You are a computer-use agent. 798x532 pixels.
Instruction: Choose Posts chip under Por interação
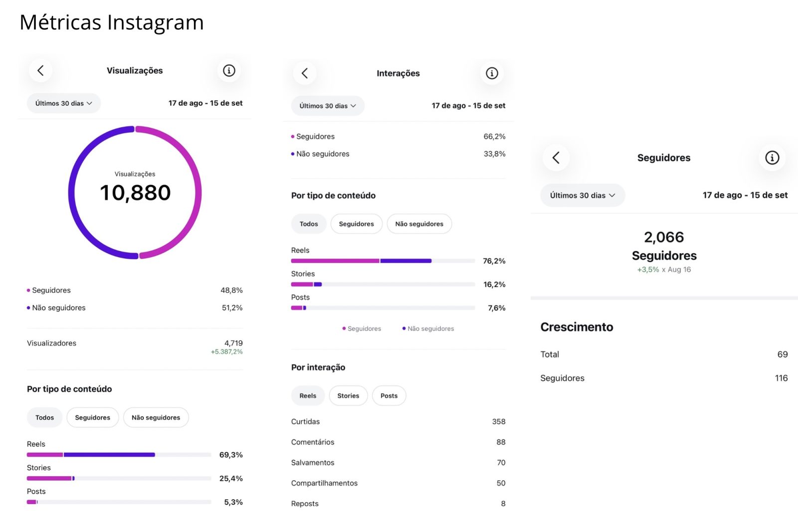tap(389, 395)
